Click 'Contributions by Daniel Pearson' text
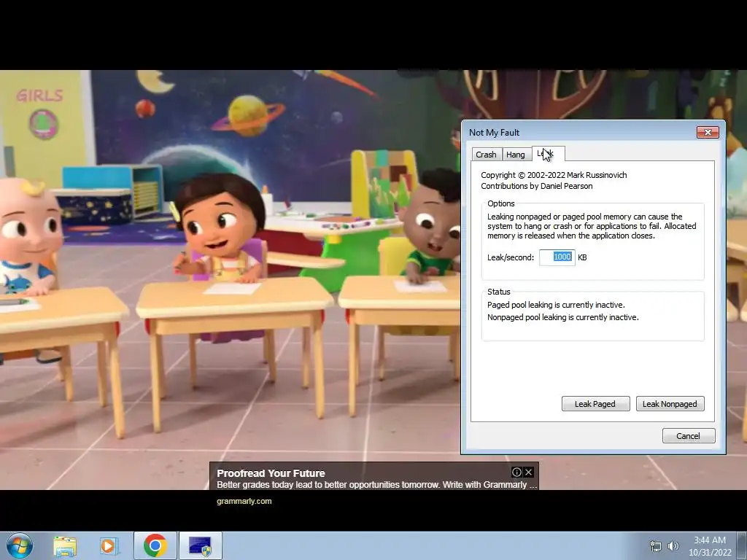747x560 pixels. point(536,186)
